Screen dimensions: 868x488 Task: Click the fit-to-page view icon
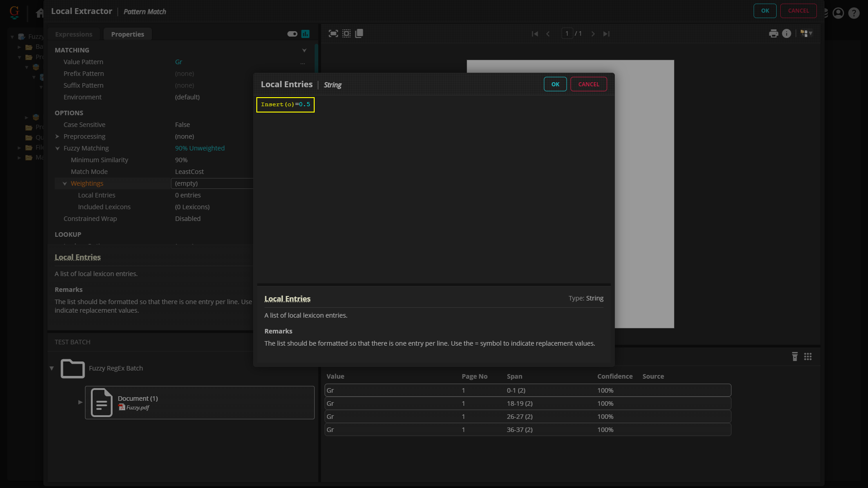[x=333, y=33]
